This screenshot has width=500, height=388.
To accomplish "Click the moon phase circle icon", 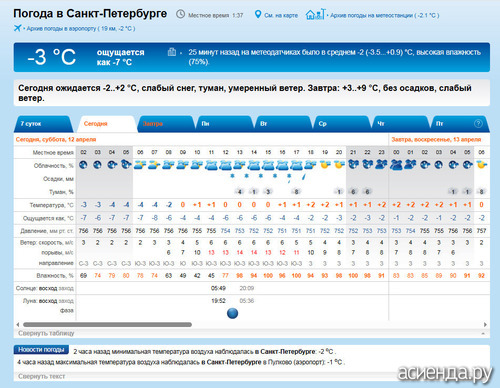I will pyautogui.click(x=232, y=313).
